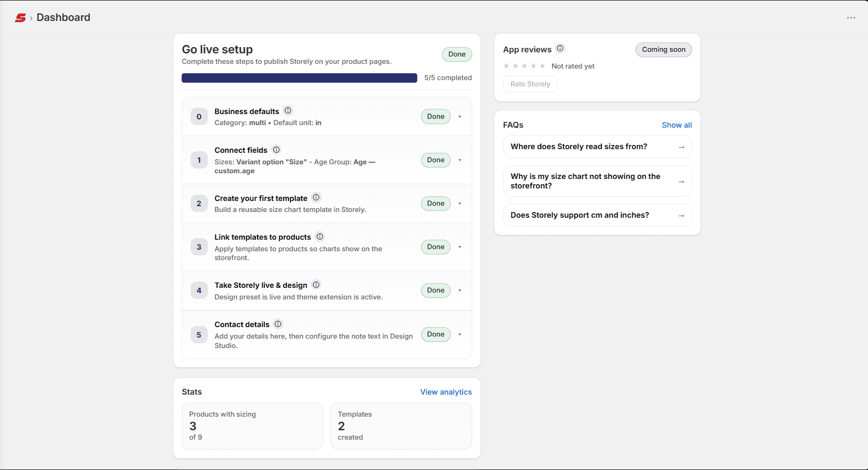Image resolution: width=868 pixels, height=470 pixels.
Task: Click the 'Take Storely live & design' title
Action: 261,285
